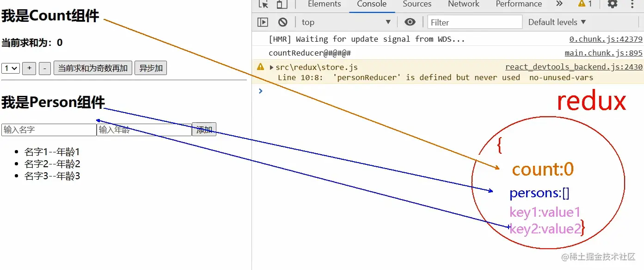Select the 名字2--年龄2 list item
644x270 pixels.
click(52, 164)
